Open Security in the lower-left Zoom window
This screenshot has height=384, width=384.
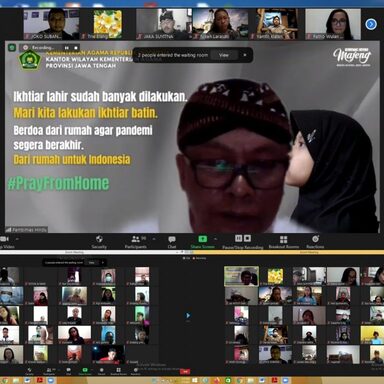29,371
